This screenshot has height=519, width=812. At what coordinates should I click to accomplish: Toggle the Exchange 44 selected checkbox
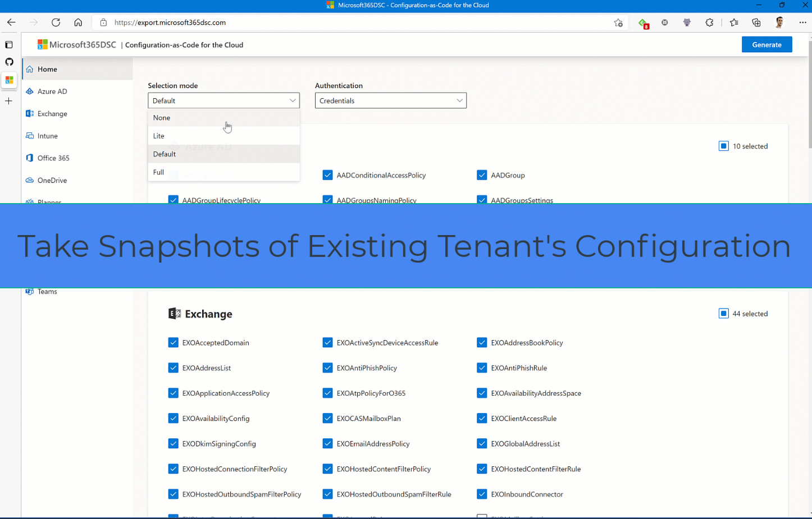pos(723,314)
